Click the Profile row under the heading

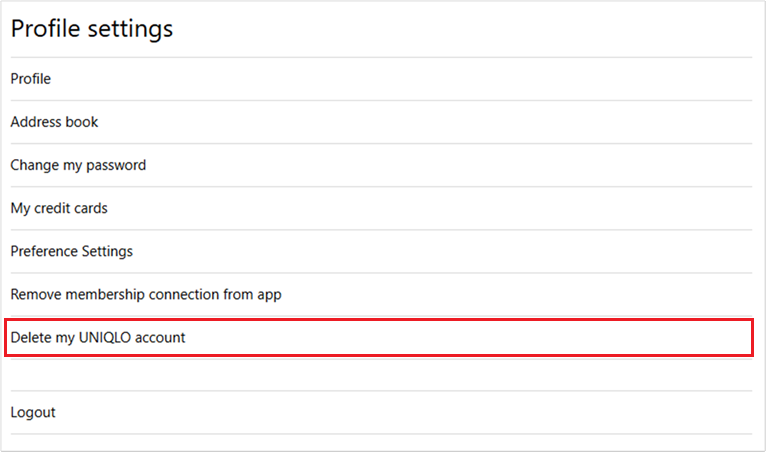click(x=31, y=79)
